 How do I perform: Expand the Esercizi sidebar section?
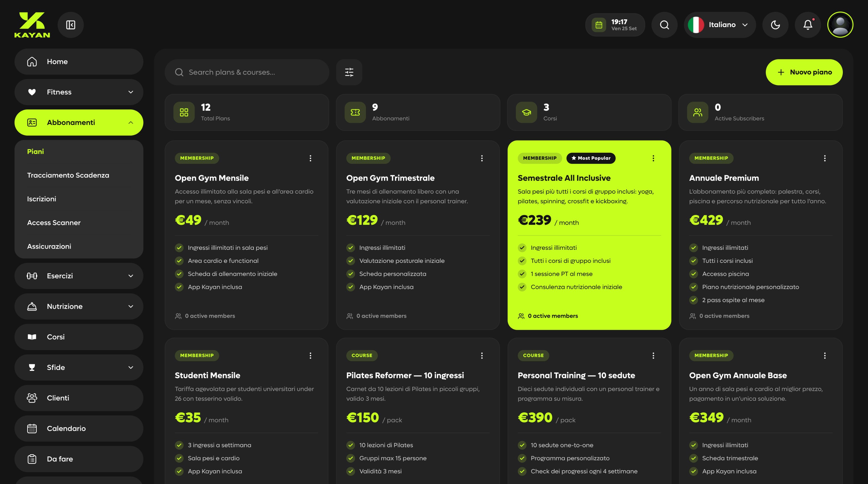pos(79,276)
